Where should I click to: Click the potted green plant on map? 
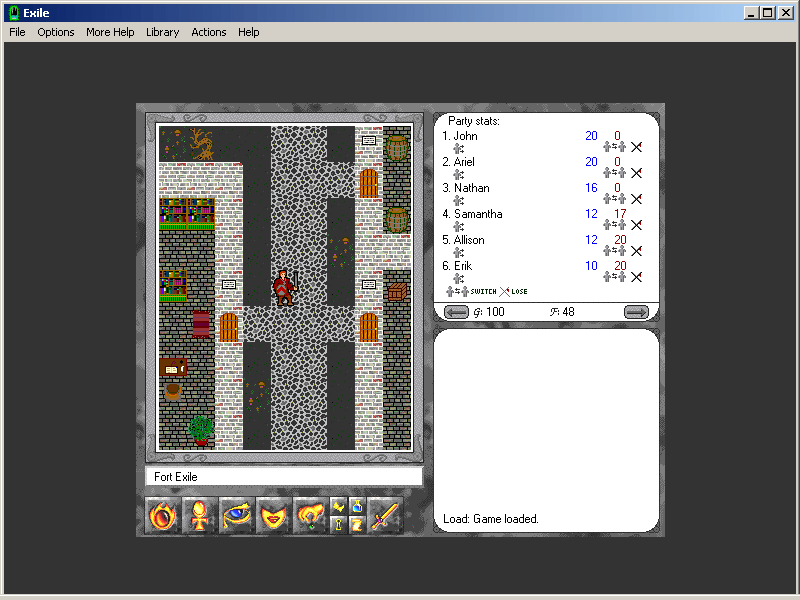201,430
